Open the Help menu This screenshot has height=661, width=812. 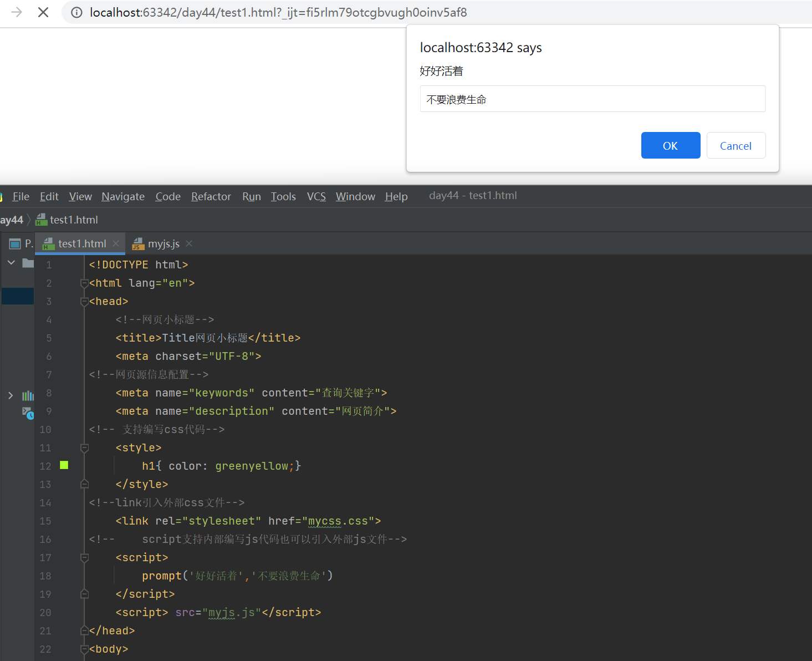click(x=396, y=196)
